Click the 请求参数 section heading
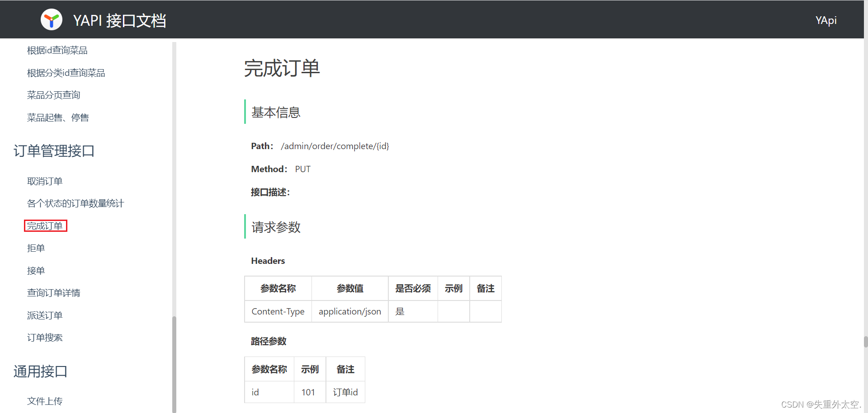 pyautogui.click(x=276, y=227)
